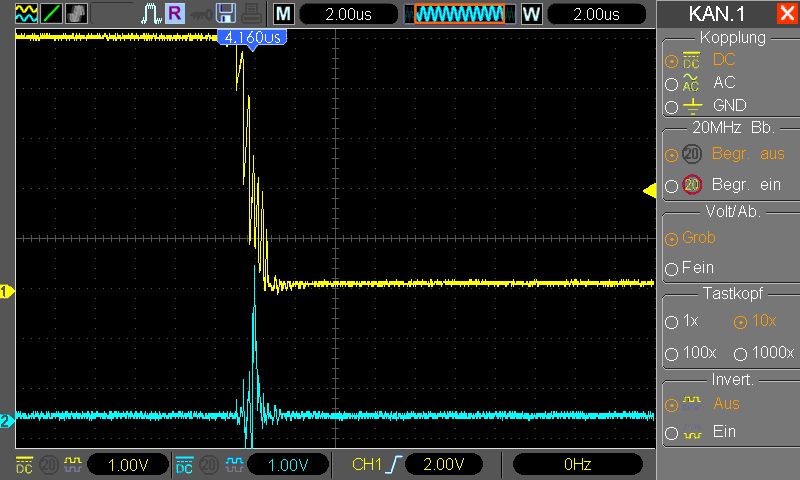Click the purple R run status icon
Image resolution: width=800 pixels, height=480 pixels.
coord(175,13)
